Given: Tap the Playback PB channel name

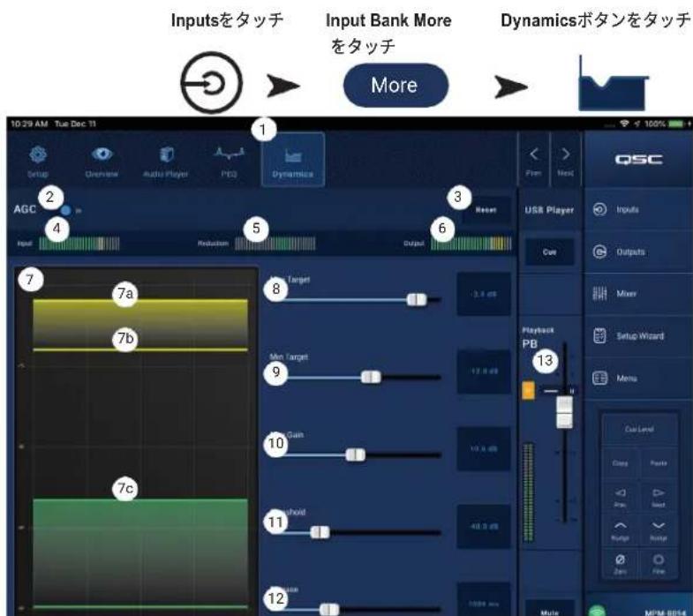Looking at the screenshot, I should (531, 344).
